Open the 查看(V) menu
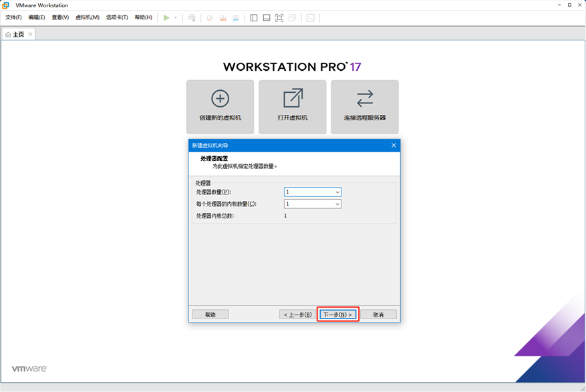Image resolution: width=586 pixels, height=392 pixels. click(60, 17)
